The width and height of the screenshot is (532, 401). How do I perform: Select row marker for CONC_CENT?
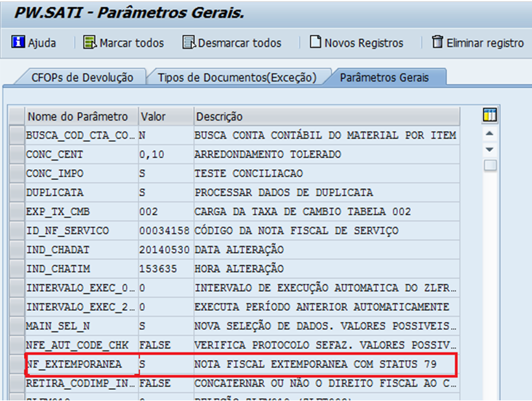(x=16, y=154)
